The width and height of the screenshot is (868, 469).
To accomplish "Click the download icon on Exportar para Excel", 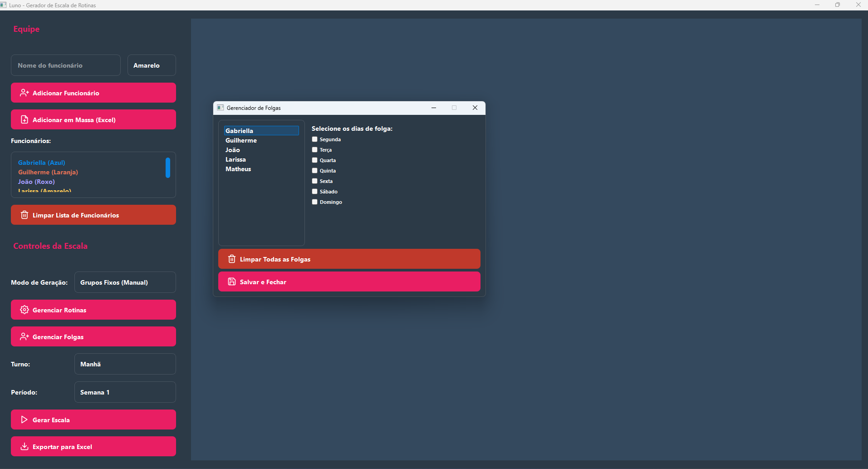I will pyautogui.click(x=25, y=447).
